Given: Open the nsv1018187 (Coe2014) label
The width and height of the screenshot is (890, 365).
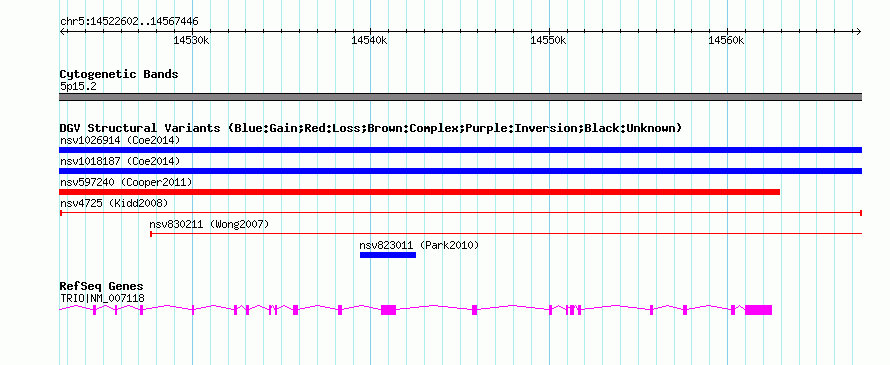Looking at the screenshot, I should (120, 161).
